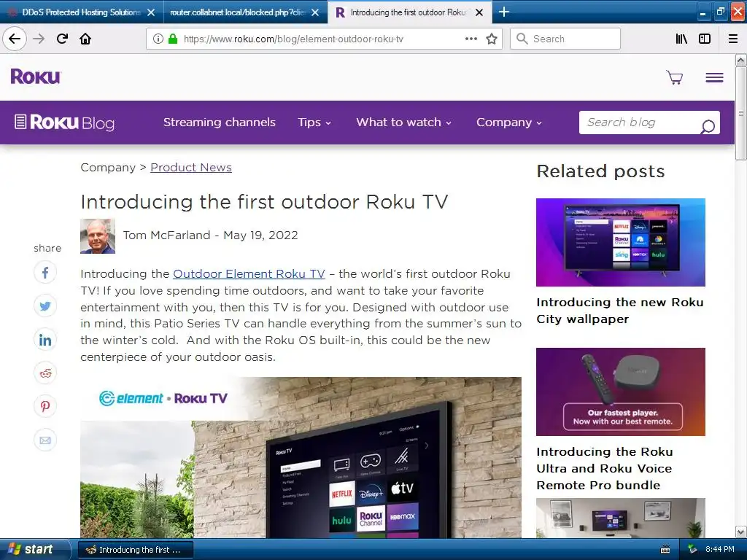747x560 pixels.
Task: Share the article on Twitter
Action: pyautogui.click(x=45, y=306)
